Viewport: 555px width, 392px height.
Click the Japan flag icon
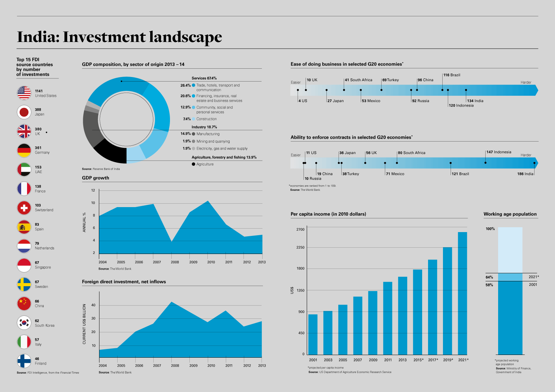pyautogui.click(x=24, y=112)
